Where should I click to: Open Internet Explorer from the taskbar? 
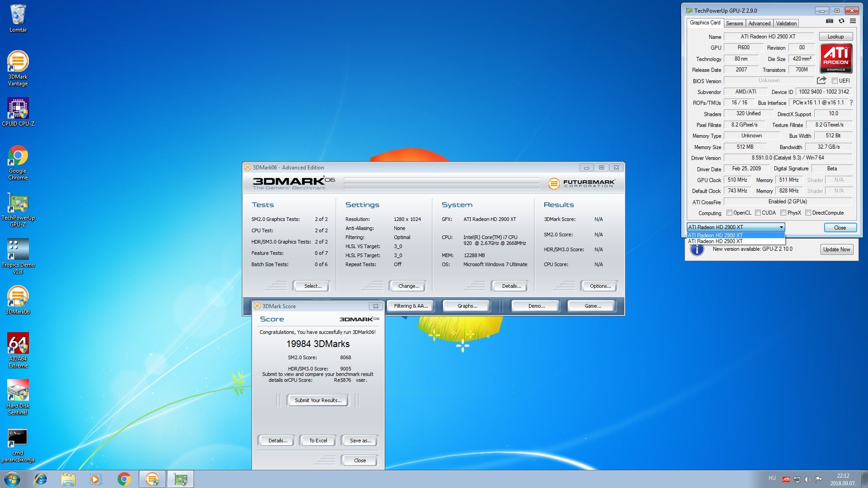coord(41,479)
